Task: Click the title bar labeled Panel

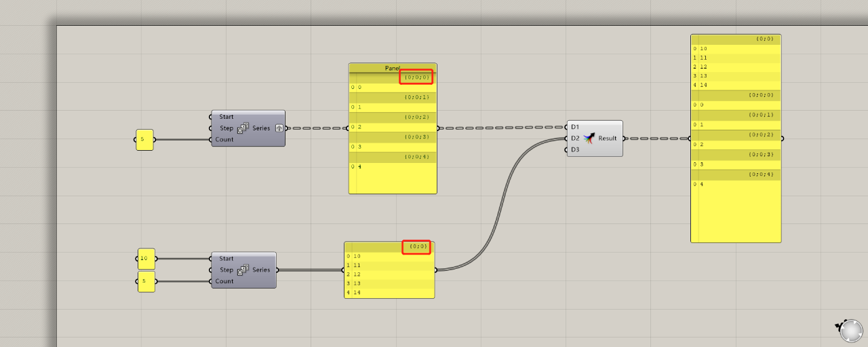Action: [x=392, y=68]
